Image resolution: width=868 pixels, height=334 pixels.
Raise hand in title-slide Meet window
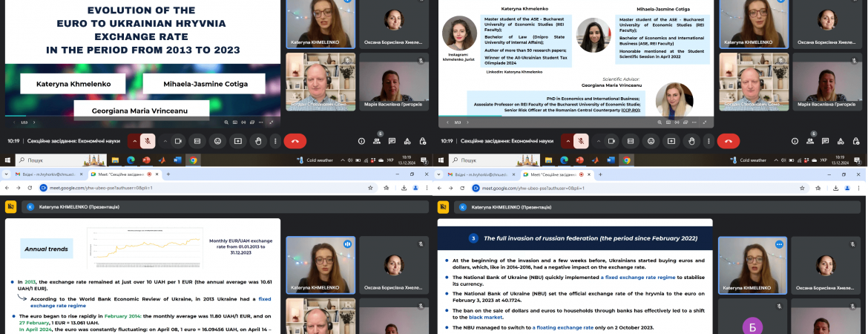[258, 141]
